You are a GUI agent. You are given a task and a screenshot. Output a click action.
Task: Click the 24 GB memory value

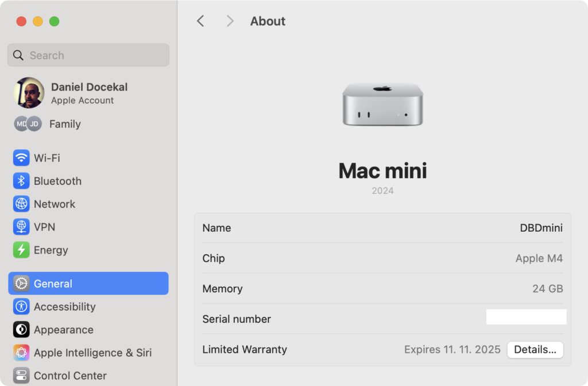tap(547, 288)
